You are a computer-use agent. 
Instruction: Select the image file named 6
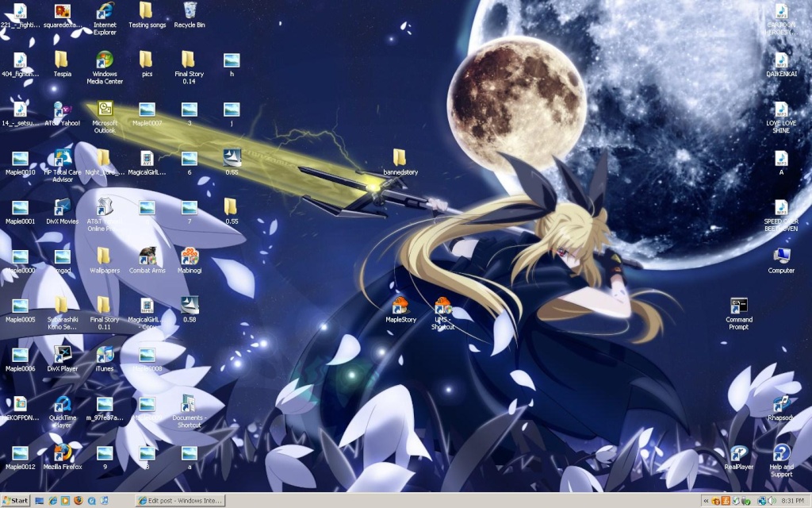coord(189,163)
